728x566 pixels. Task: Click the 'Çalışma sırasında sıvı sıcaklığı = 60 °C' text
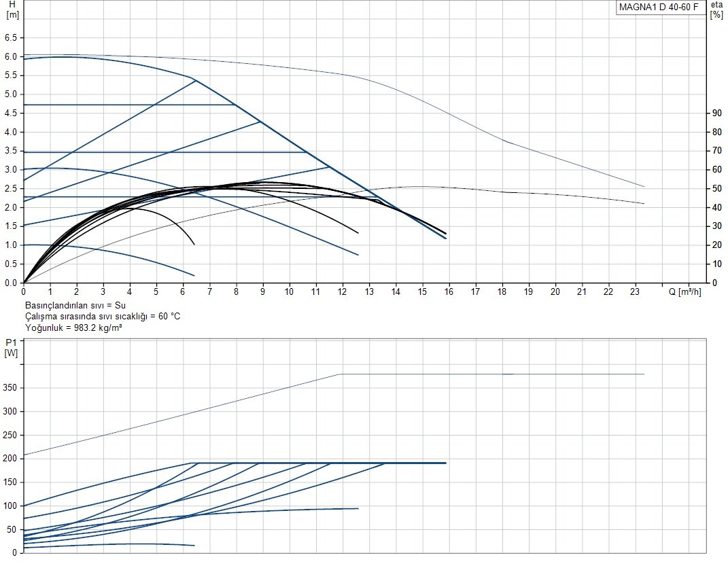tap(103, 317)
